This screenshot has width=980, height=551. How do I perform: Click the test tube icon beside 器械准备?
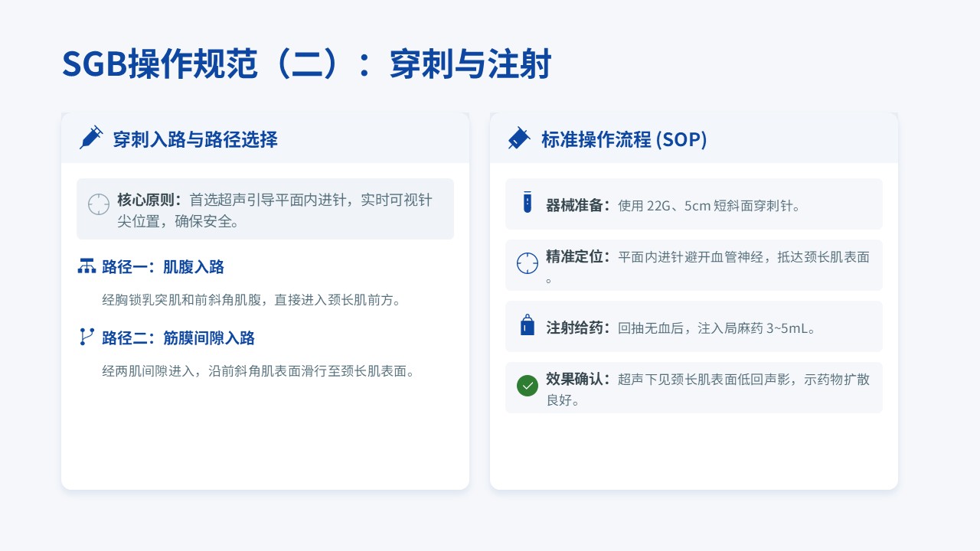tap(527, 203)
